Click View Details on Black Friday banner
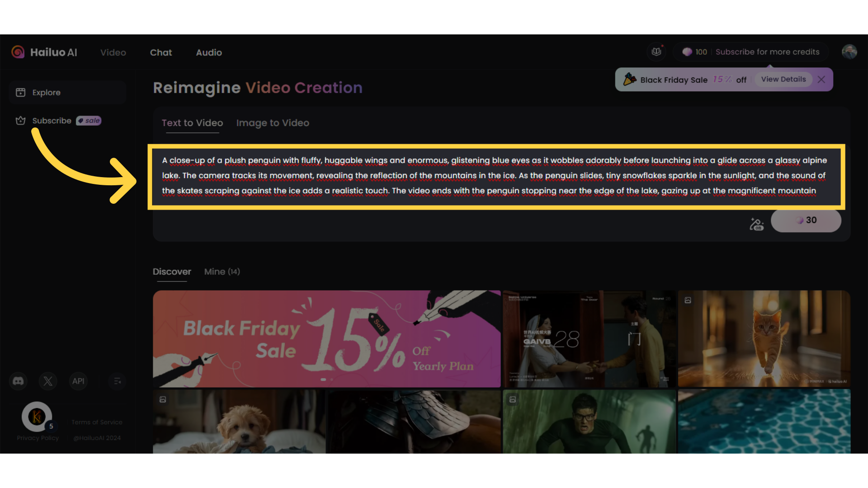Viewport: 868px width, 488px height. 783,80
